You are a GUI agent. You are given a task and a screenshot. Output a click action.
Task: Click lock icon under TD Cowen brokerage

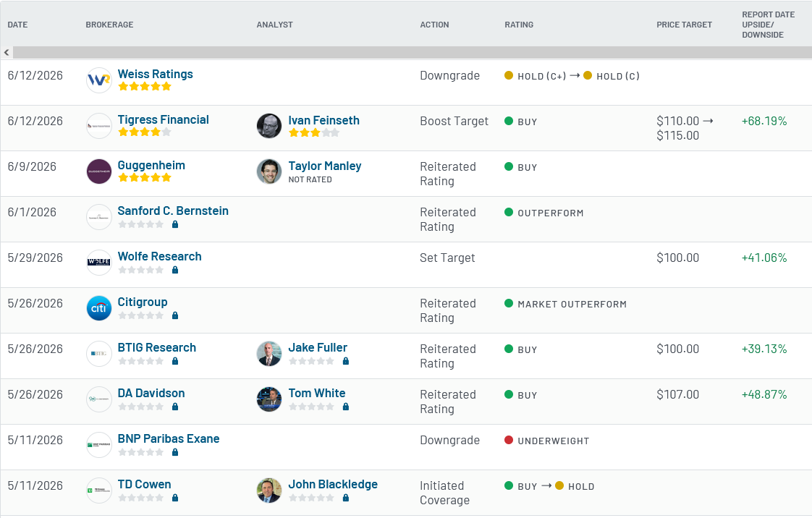coord(175,498)
